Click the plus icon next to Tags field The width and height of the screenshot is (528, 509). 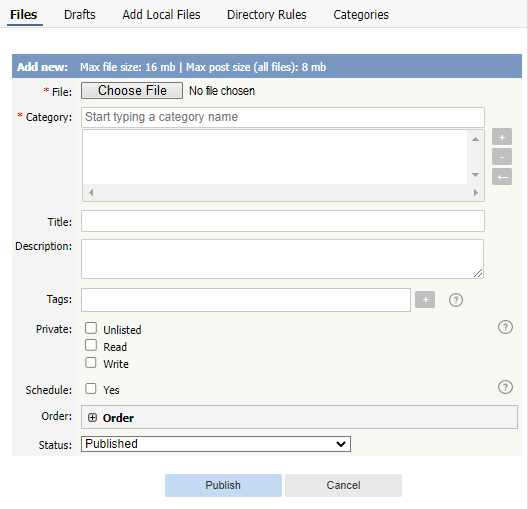(x=425, y=300)
